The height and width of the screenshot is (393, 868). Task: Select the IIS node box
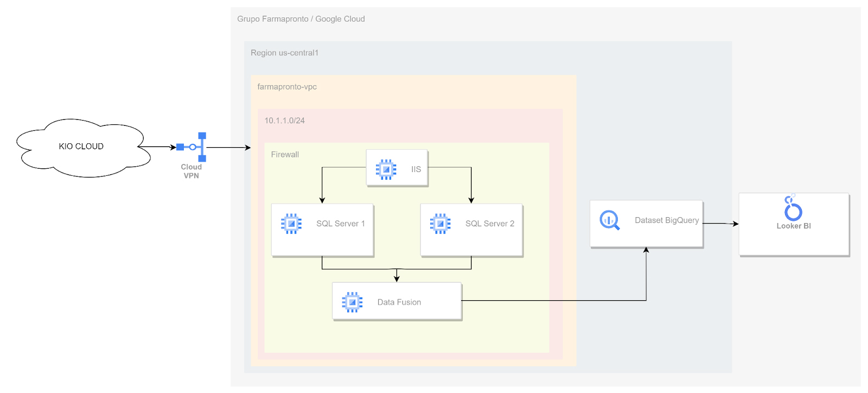point(397,168)
